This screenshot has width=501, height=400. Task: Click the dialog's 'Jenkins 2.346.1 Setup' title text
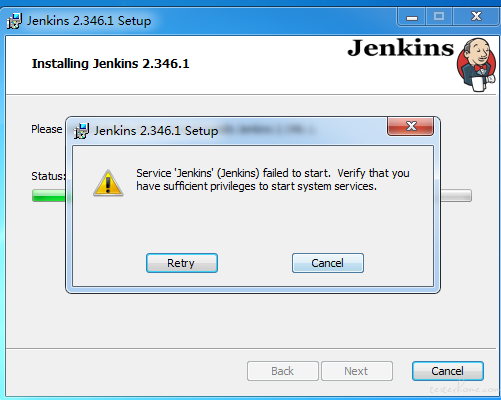coord(156,131)
